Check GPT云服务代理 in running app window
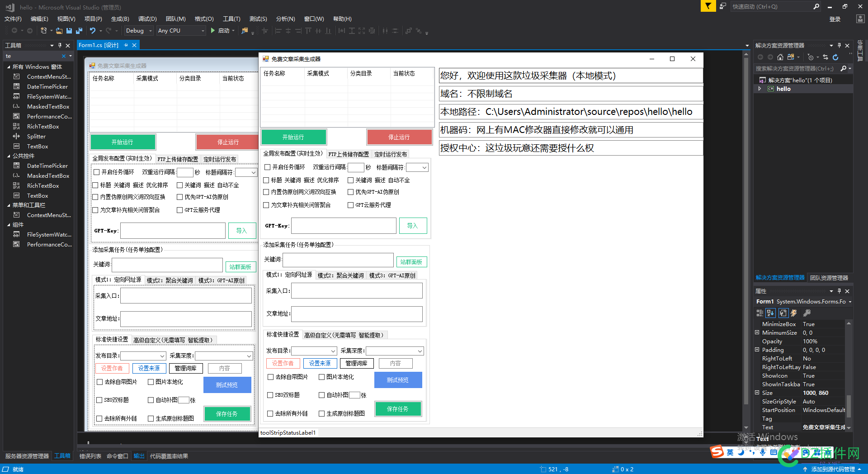 350,205
